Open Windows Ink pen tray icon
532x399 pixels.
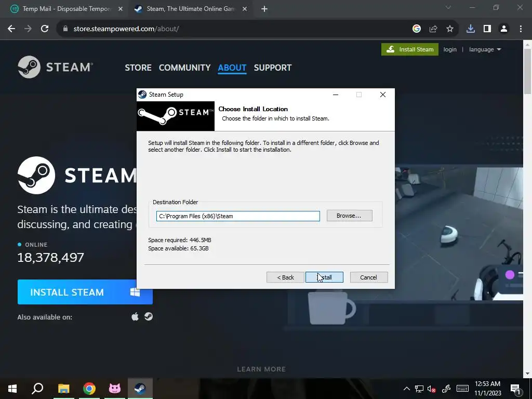pos(446,389)
